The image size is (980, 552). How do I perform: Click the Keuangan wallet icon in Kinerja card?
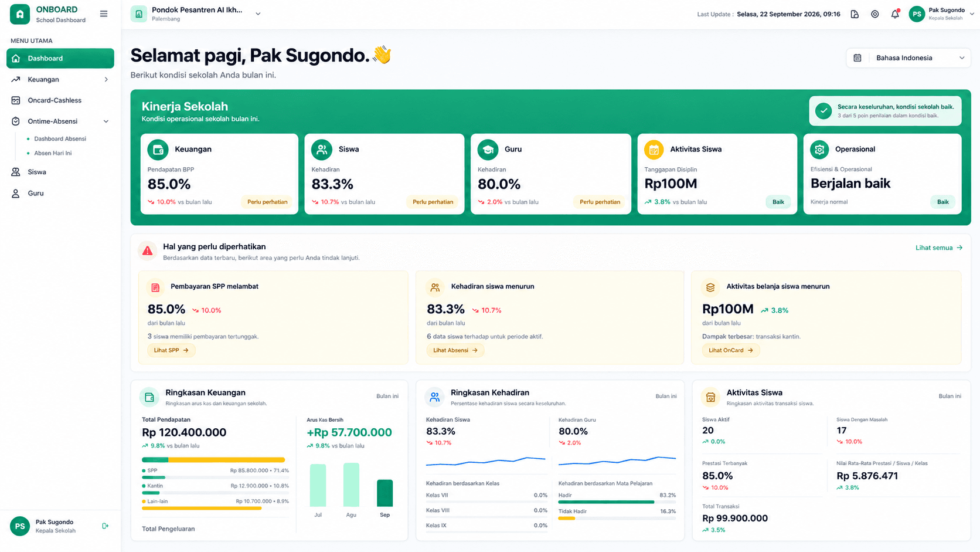pos(158,150)
